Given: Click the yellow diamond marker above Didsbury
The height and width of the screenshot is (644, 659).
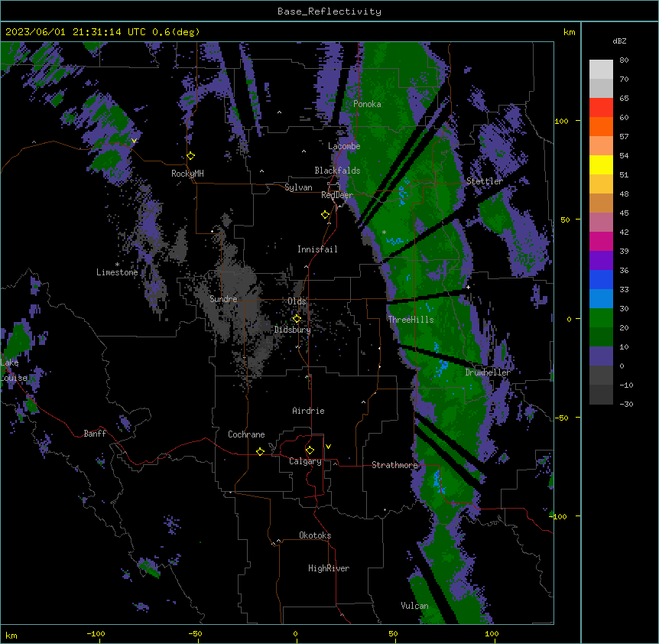Looking at the screenshot, I should click(297, 318).
